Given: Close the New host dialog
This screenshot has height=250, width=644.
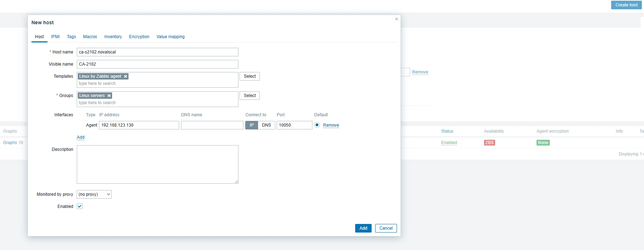Looking at the screenshot, I should (396, 19).
